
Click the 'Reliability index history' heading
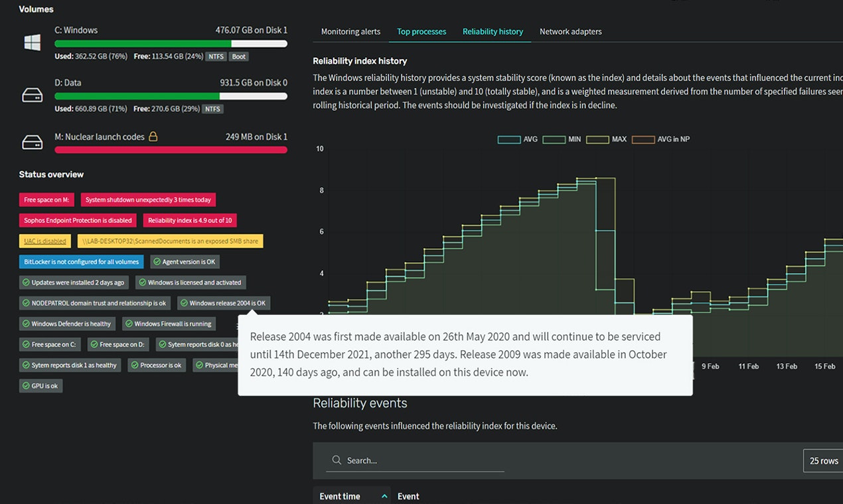click(360, 61)
